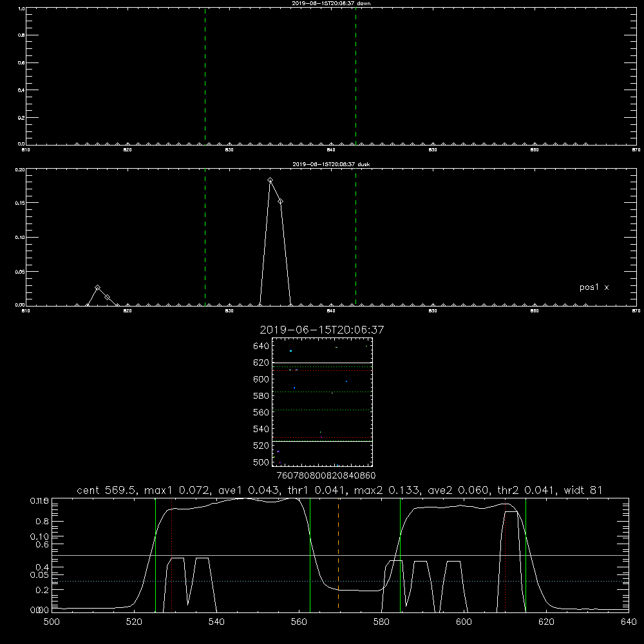
Task: Click the 'widt 81' statistic text
Action: point(583,490)
